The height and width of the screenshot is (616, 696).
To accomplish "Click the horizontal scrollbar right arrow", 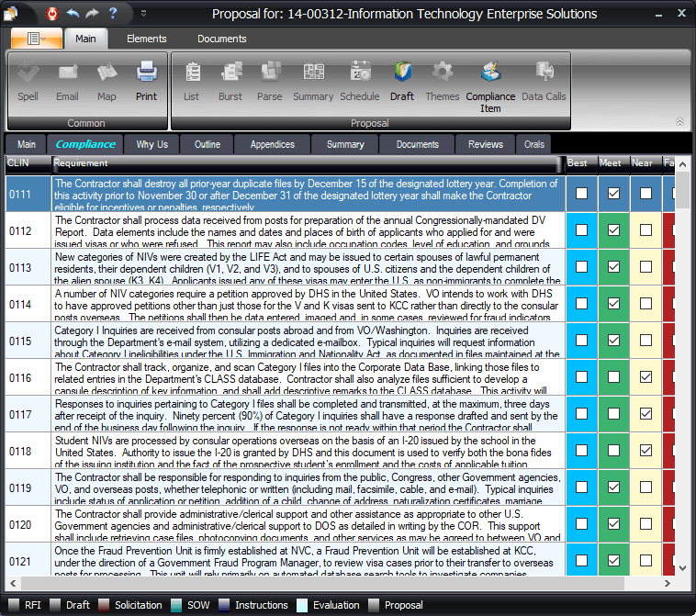I will (x=668, y=583).
